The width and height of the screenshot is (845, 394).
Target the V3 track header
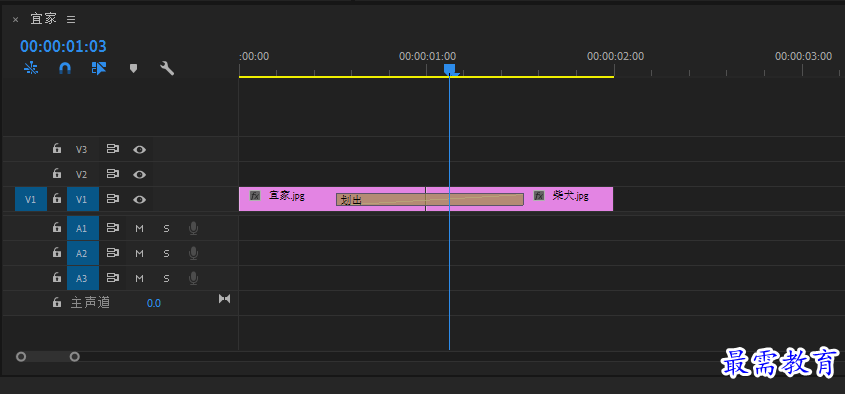(81, 149)
